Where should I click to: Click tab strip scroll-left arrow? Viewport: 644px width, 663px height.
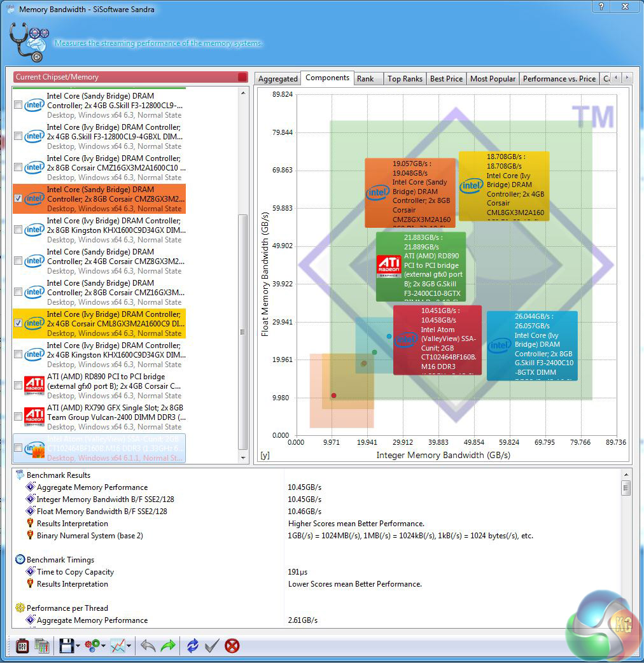[x=616, y=78]
